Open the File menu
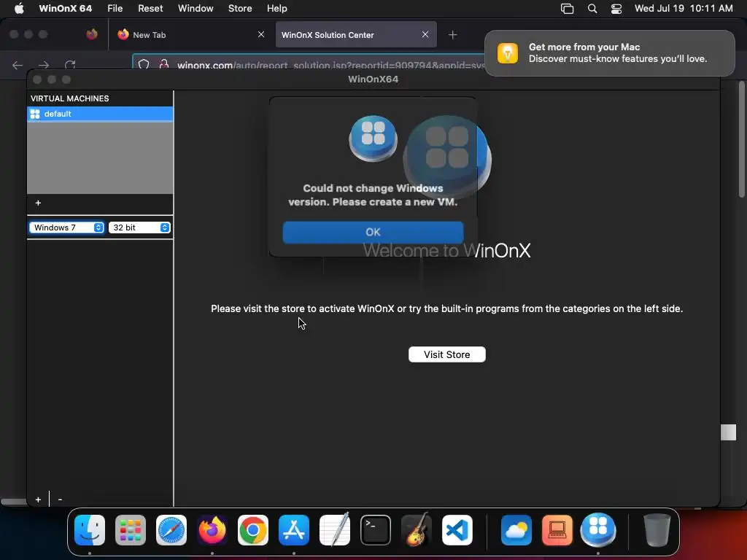The width and height of the screenshot is (747, 560). click(115, 9)
